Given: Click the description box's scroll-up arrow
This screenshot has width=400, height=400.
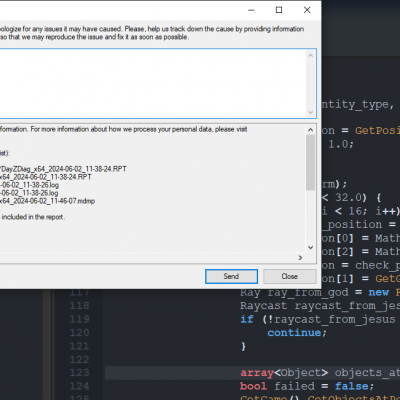Looking at the screenshot, I should click(x=311, y=55).
